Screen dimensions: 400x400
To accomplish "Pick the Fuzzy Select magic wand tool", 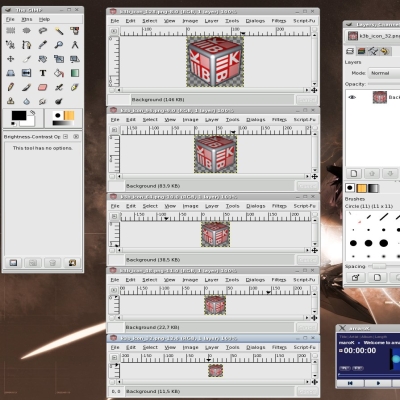I will (x=59, y=31).
